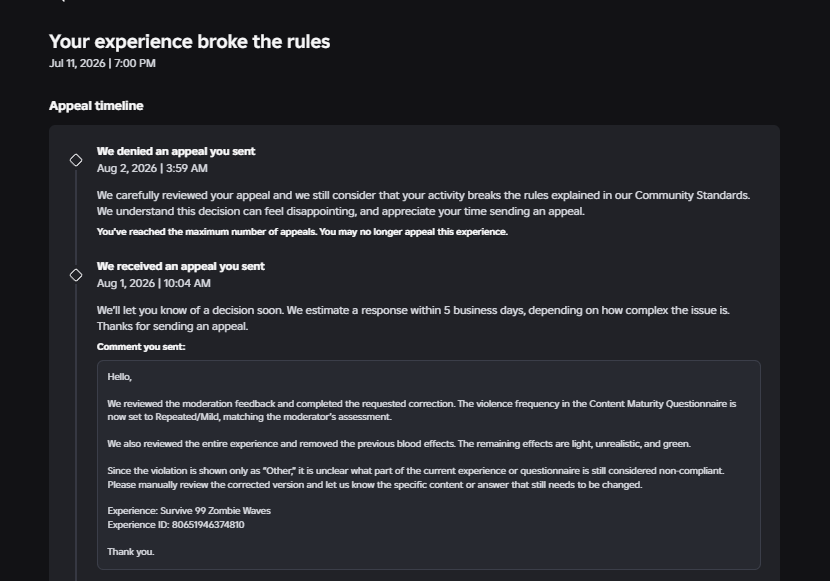Select the 'Appeal timeline' heading
This screenshot has width=830, height=581.
pos(96,106)
